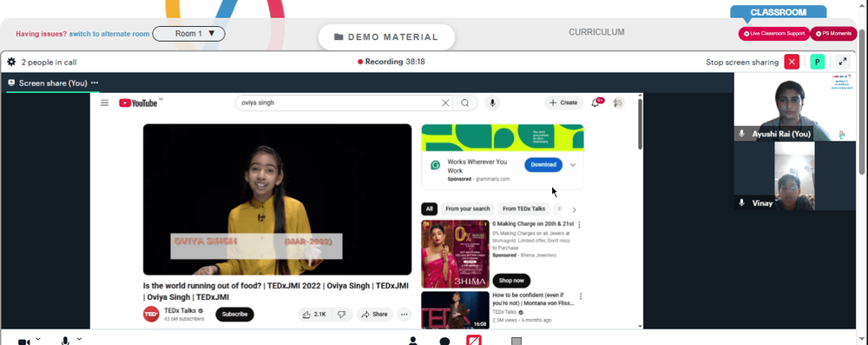The image size is (868, 345).
Task: Click Shop now on Bhima ad
Action: [511, 281]
